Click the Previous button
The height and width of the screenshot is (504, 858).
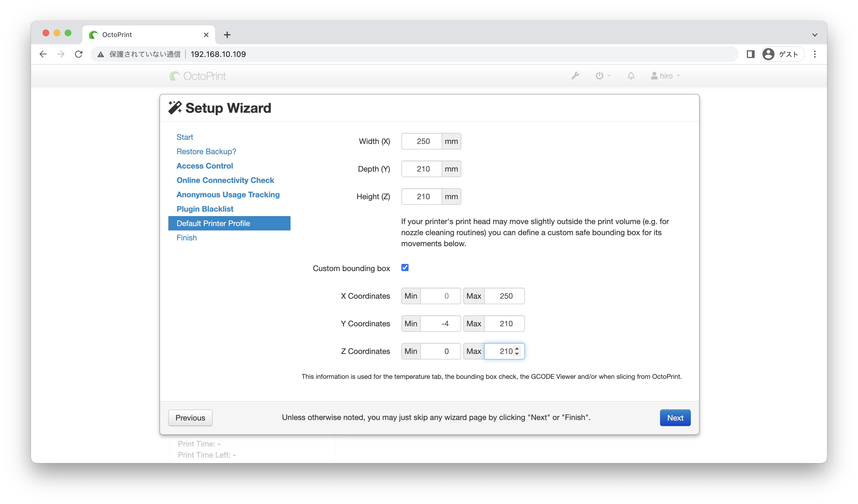tap(190, 418)
